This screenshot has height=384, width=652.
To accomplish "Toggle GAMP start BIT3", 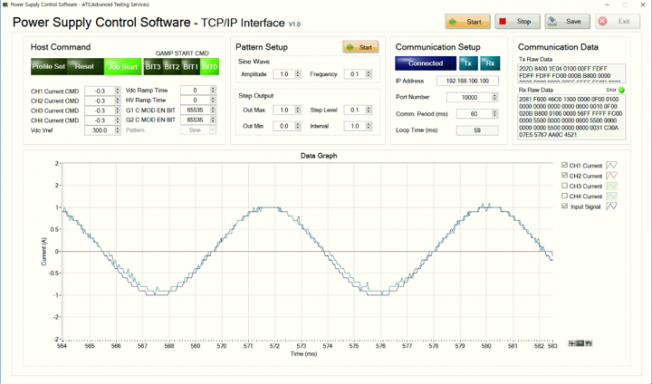I will [x=153, y=67].
